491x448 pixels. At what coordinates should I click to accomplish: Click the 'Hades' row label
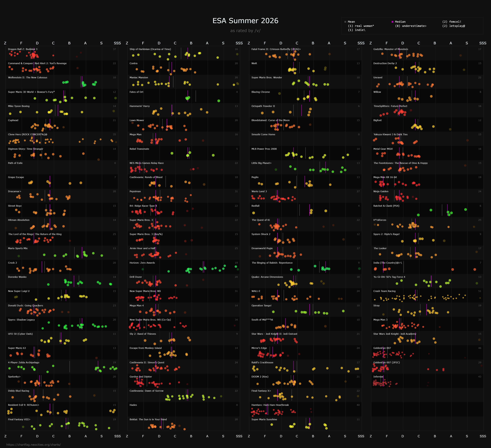coord(133,405)
